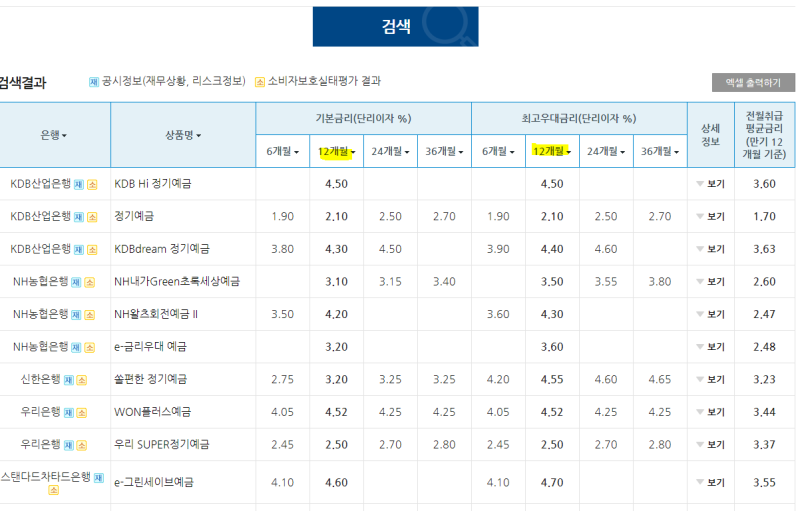This screenshot has height=511, width=800.
Task: Select product name 쏠편한 정기예금
Action: 150,379
